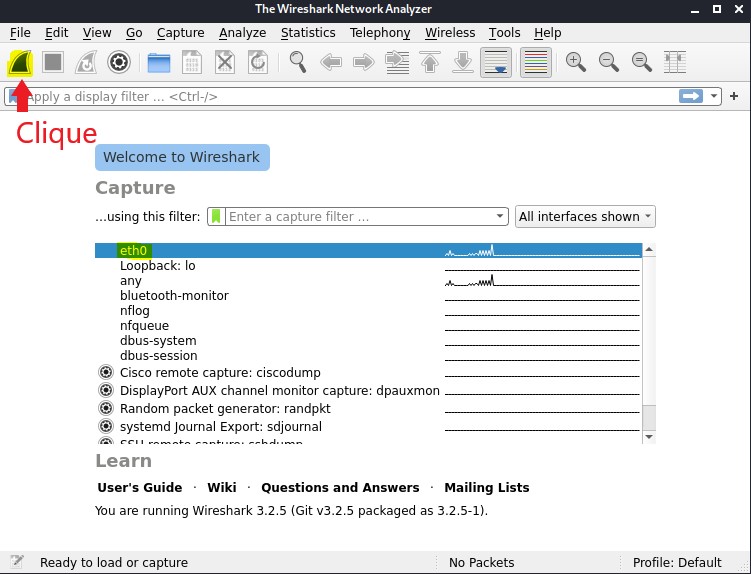
Task: Click the capture filter input field
Action: (360, 217)
